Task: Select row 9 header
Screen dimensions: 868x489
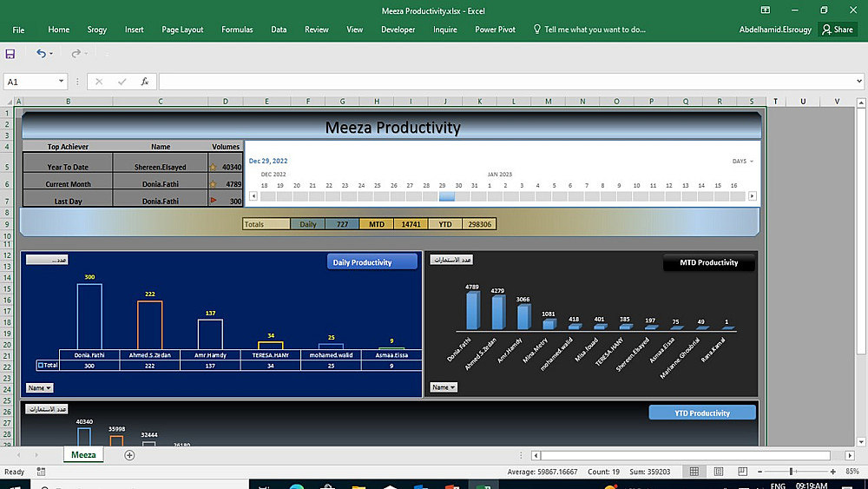Action: 7,224
